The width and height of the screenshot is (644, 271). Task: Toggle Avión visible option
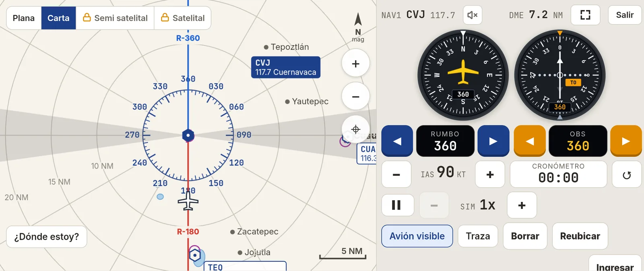(x=417, y=236)
